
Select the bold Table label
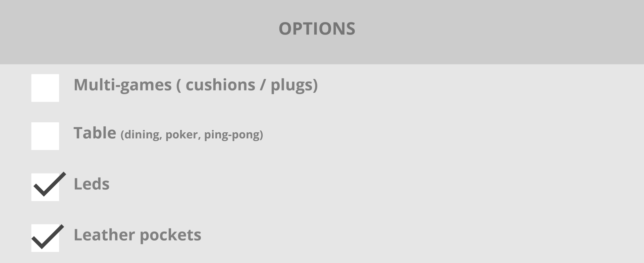tap(95, 133)
